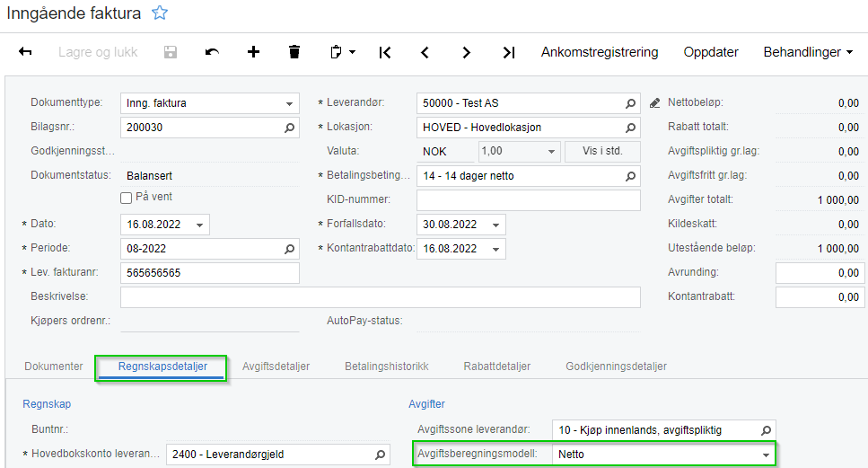Click the Utestående beløp value 1 000,00
868x468 pixels.
(x=838, y=249)
